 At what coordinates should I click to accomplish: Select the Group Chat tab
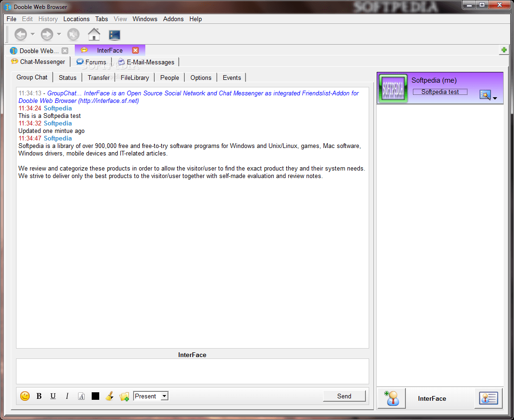click(32, 77)
